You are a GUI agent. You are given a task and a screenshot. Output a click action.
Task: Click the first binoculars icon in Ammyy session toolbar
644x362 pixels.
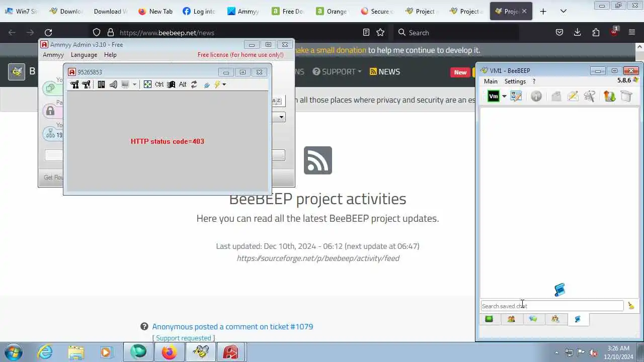(x=74, y=84)
